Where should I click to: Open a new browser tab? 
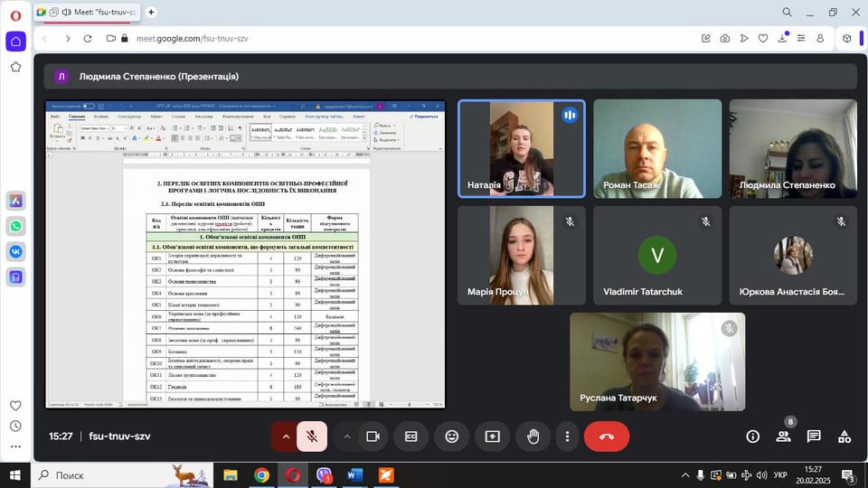tap(151, 12)
